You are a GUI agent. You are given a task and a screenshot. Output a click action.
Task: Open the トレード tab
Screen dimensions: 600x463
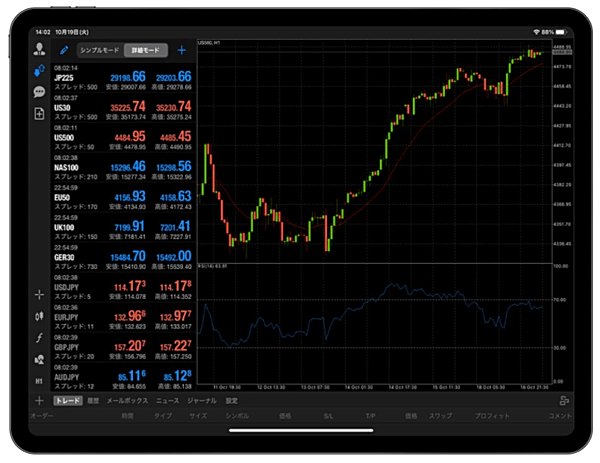coord(68,401)
